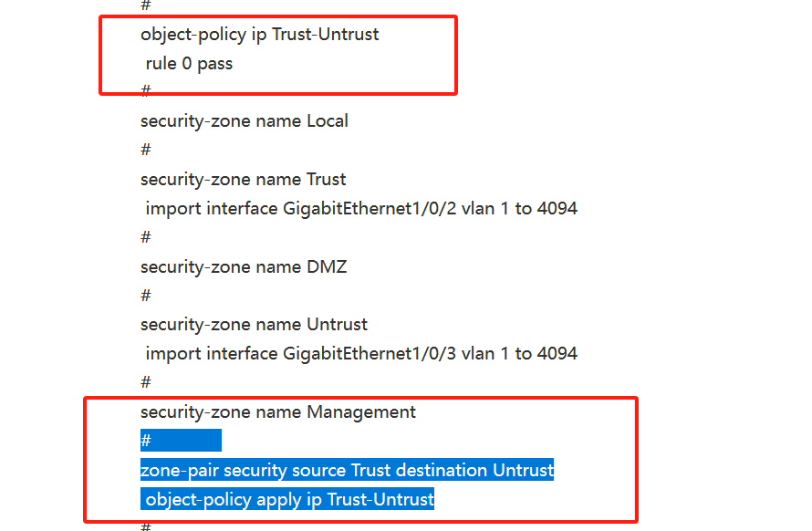Click the hash directly below "rule 0 pass"
This screenshot has width=812, height=531.
146,91
